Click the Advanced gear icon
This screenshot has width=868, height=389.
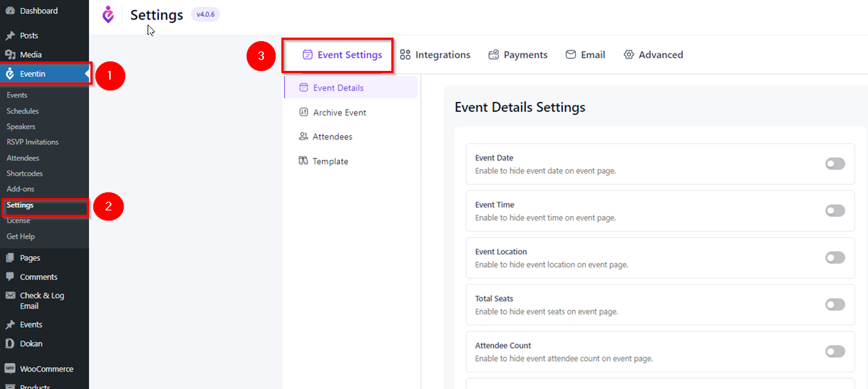(x=629, y=55)
